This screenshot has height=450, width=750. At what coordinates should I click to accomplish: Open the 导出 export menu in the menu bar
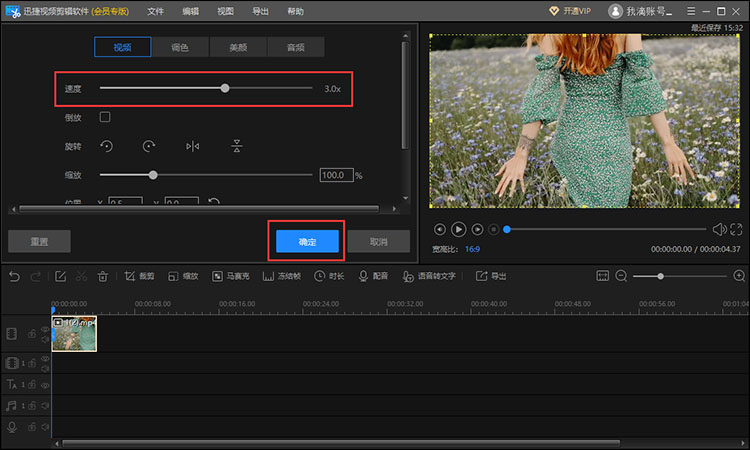pyautogui.click(x=260, y=11)
